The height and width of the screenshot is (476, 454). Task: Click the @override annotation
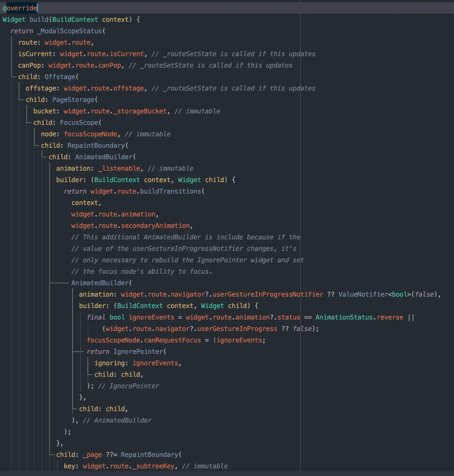[x=20, y=8]
